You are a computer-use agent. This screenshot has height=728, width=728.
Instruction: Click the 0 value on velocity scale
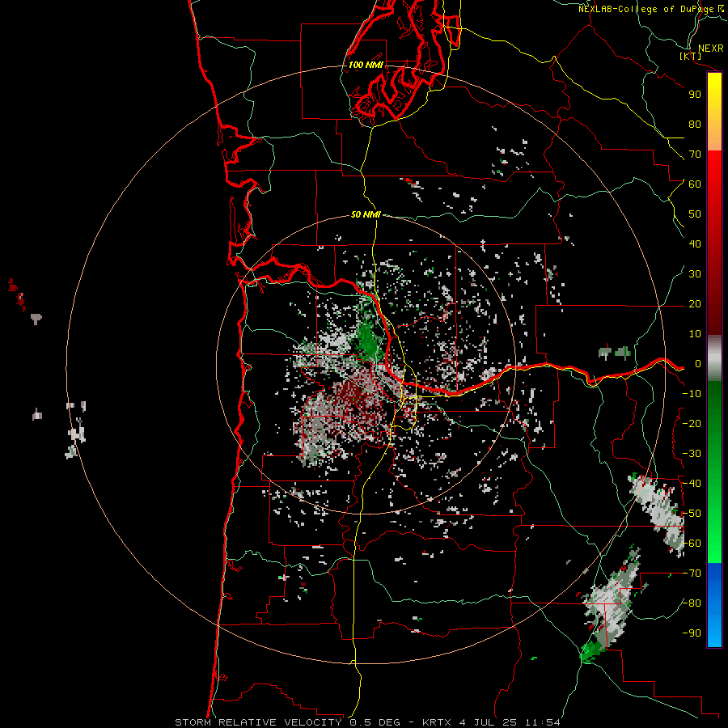(697, 364)
